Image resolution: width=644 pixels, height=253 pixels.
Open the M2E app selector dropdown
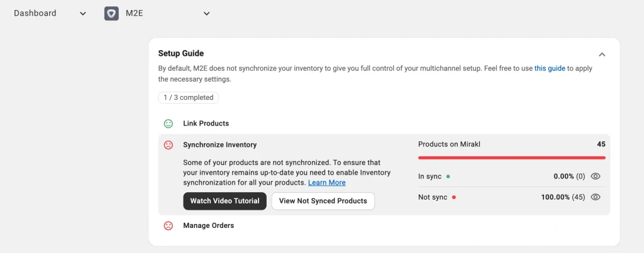[x=206, y=14]
